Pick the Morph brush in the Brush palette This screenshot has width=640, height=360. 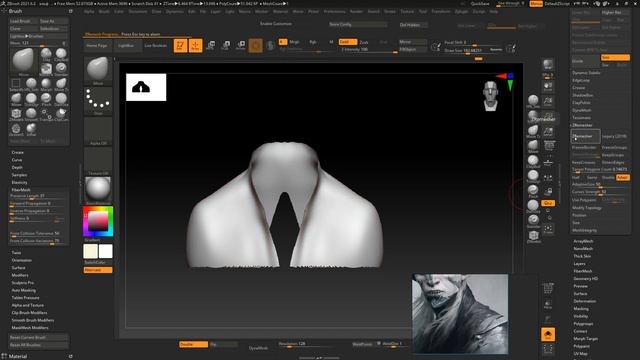pos(46,84)
